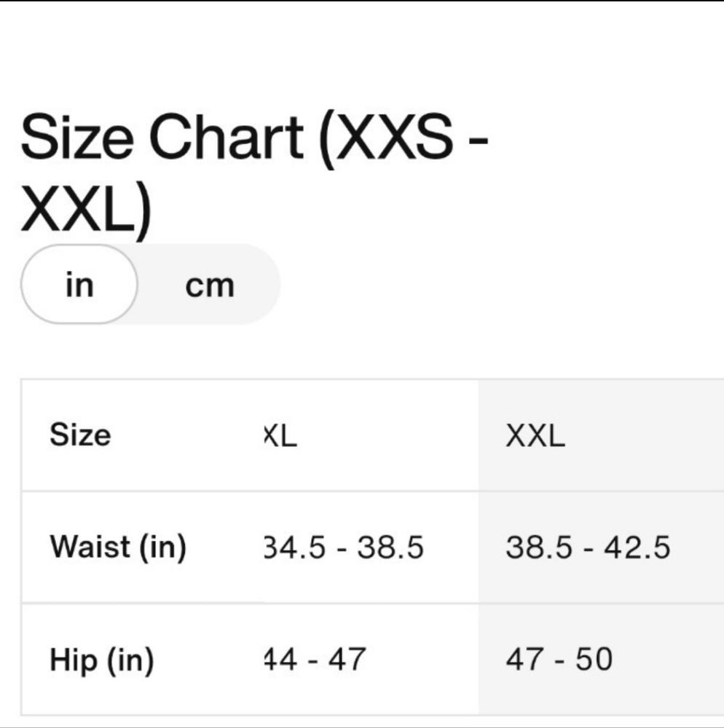Click the (XXS text in the heading
This screenshot has height=728, width=724.
pyautogui.click(x=386, y=138)
